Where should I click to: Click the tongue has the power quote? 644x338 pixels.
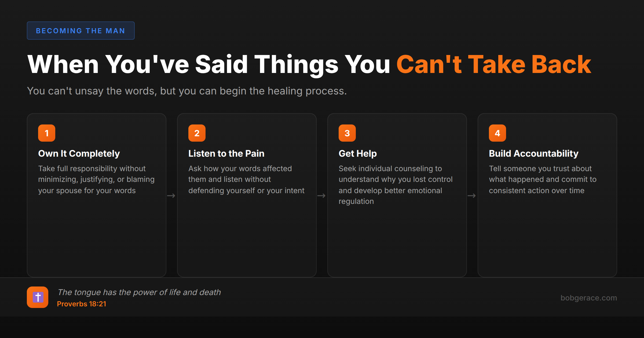(x=139, y=292)
